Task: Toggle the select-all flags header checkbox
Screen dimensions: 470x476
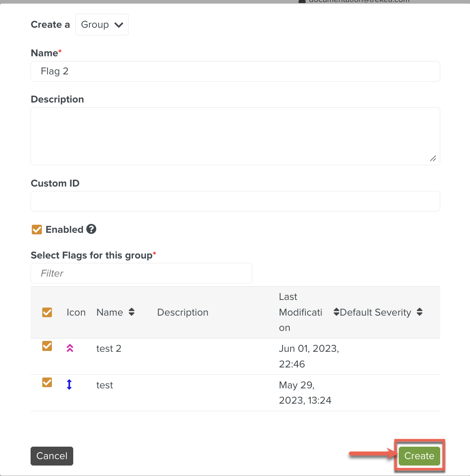Action: click(47, 312)
